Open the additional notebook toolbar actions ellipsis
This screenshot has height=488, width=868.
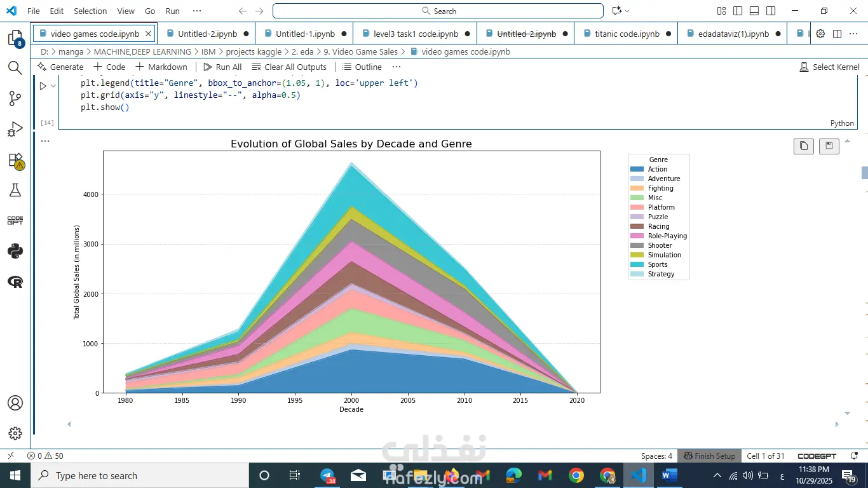(397, 67)
